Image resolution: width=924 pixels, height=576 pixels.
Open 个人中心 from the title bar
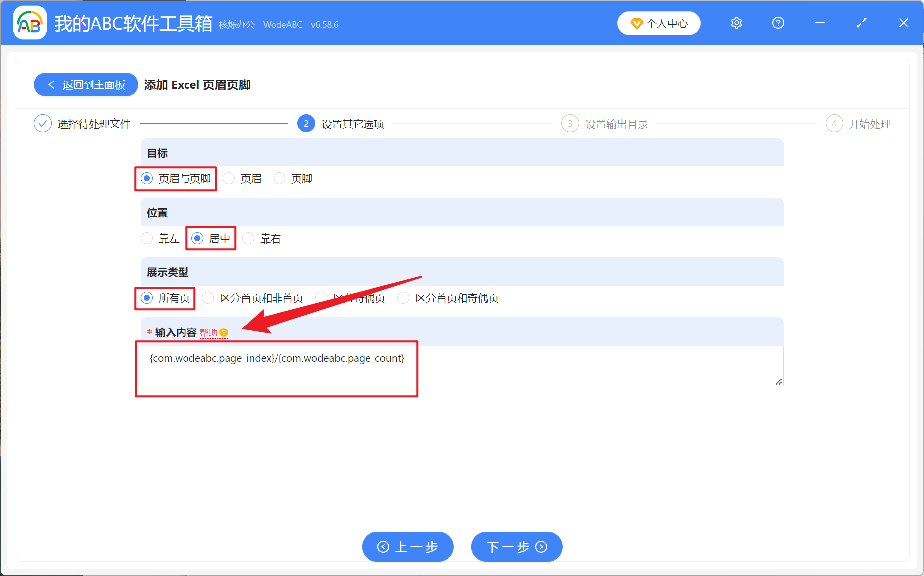pyautogui.click(x=659, y=23)
